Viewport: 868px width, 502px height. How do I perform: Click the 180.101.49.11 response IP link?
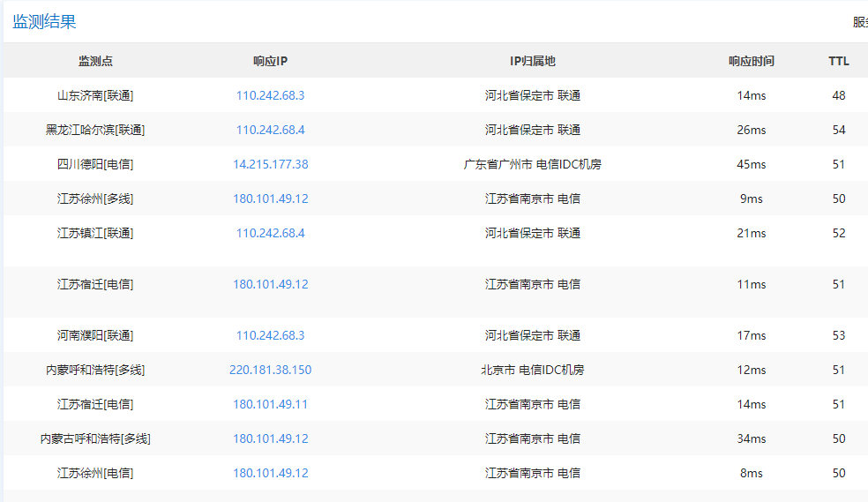coord(270,403)
